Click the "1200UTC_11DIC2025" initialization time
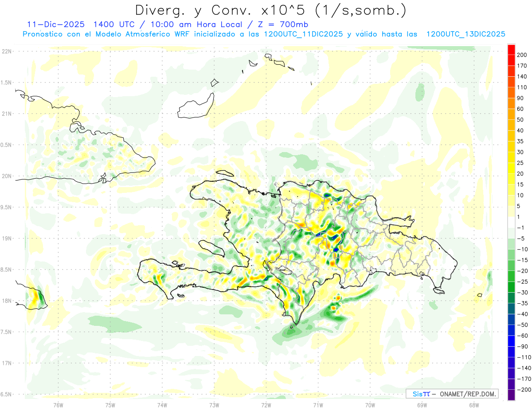Viewport: 532px width, 411px height. pyautogui.click(x=303, y=34)
